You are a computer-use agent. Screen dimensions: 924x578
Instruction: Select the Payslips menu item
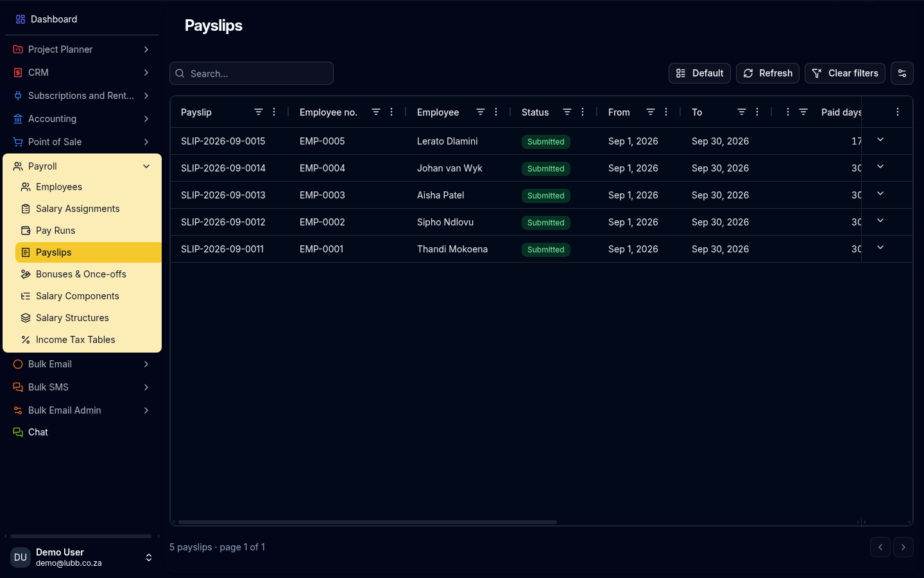pyautogui.click(x=87, y=252)
